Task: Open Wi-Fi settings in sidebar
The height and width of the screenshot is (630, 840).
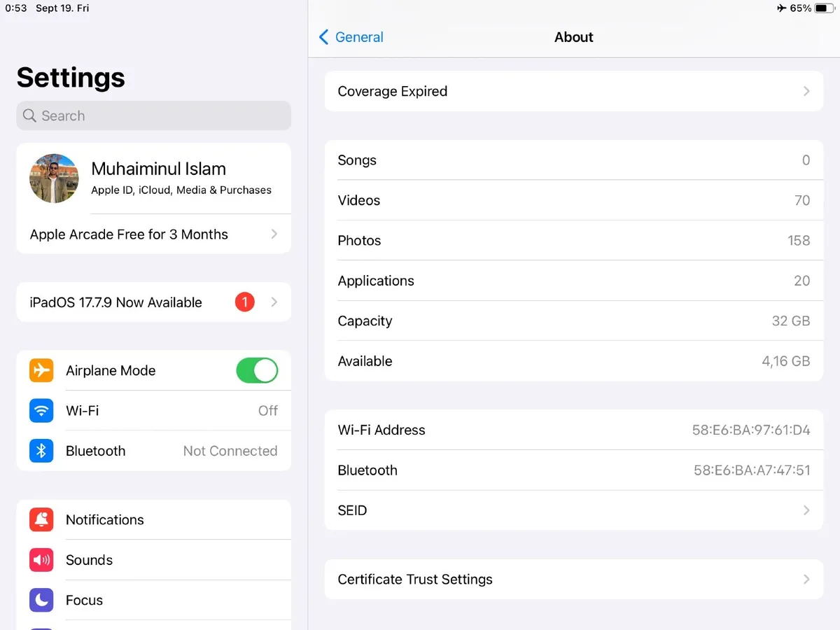Action: point(153,410)
